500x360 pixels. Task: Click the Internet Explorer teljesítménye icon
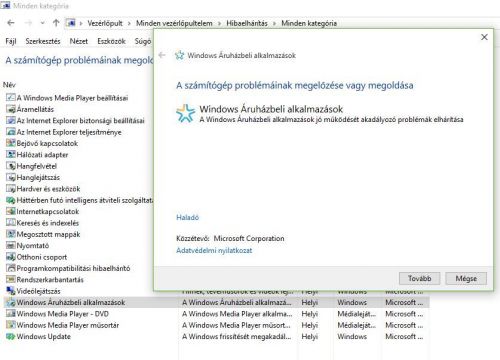pyautogui.click(x=11, y=132)
